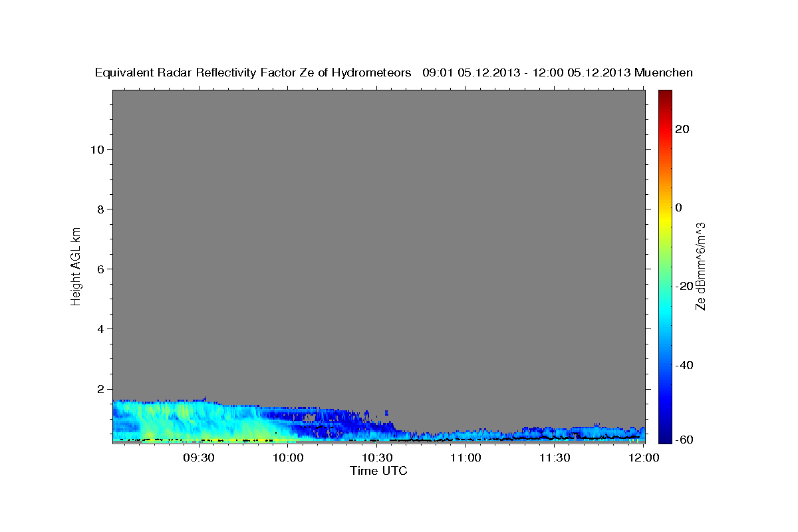Click the date range '09:01 05.12.2013 - 12:00 05.12.2013 Muenchen'
Screen dimensions: 798x532
(557, 72)
